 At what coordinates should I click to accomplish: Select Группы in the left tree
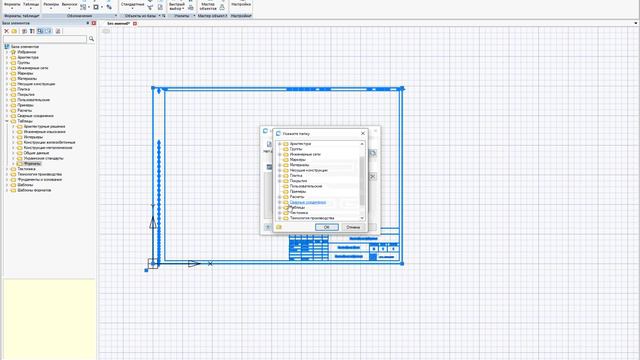[24, 63]
